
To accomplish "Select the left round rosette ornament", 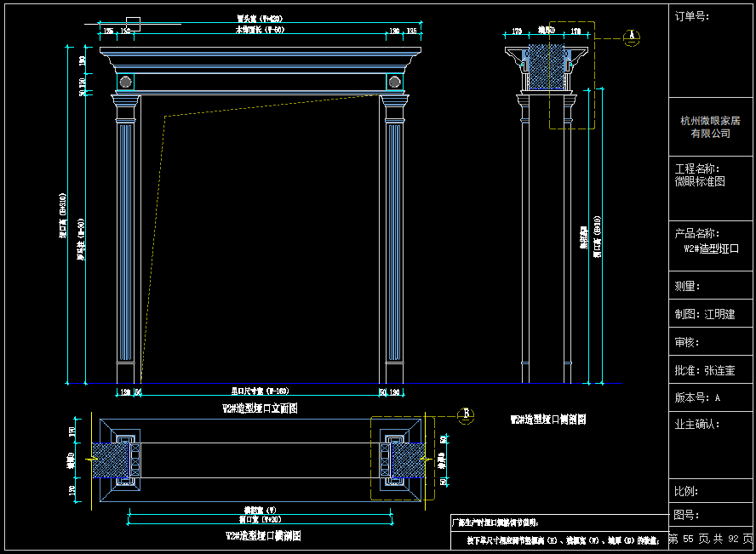I will pos(126,82).
